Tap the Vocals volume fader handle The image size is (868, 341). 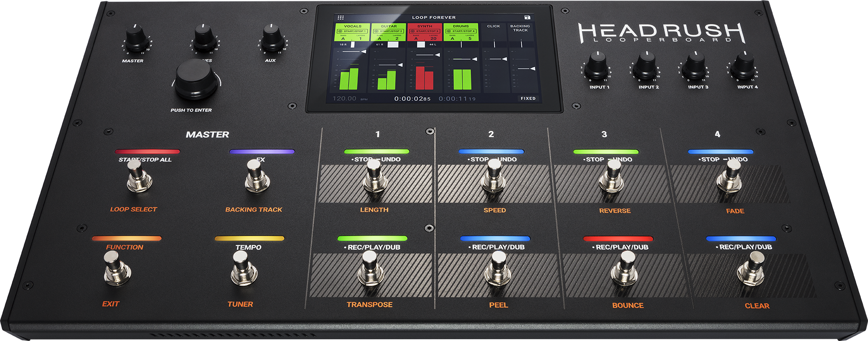tap(363, 52)
